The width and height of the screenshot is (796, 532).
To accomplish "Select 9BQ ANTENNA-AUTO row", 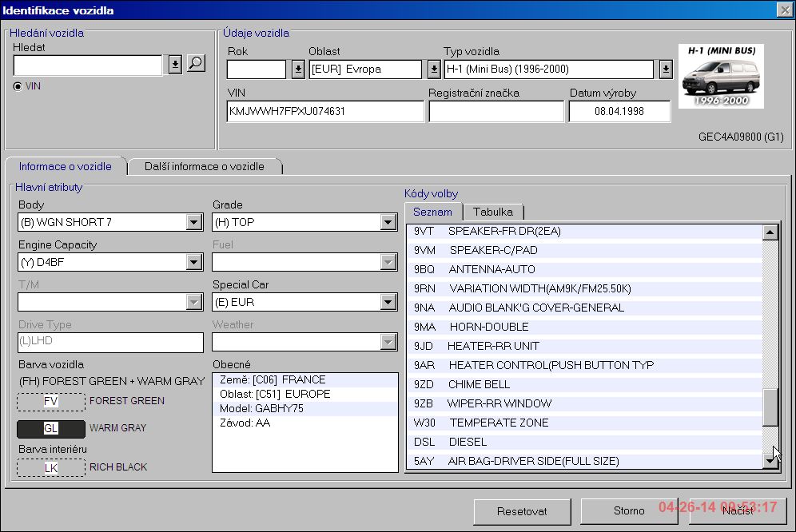I will click(x=584, y=269).
